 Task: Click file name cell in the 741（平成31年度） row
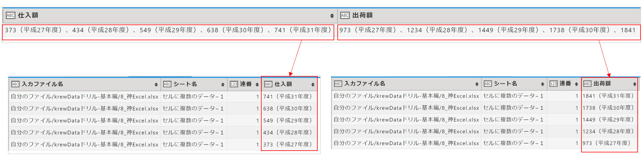(x=85, y=96)
